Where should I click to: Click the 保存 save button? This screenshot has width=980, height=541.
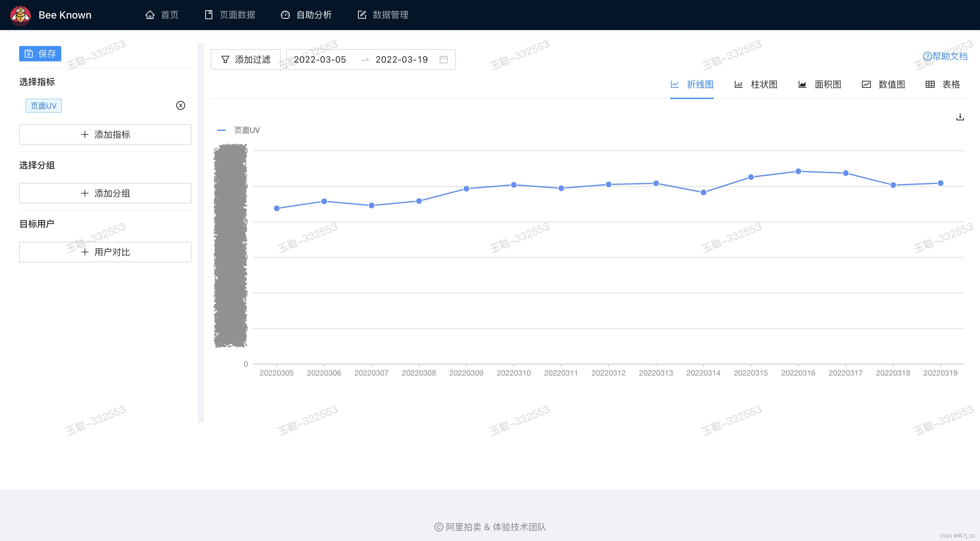[x=40, y=54]
